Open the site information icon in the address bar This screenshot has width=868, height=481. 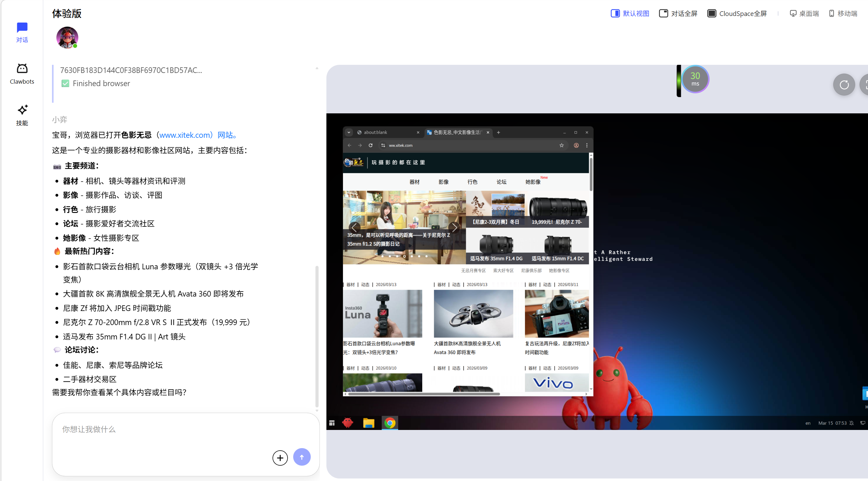[383, 145]
